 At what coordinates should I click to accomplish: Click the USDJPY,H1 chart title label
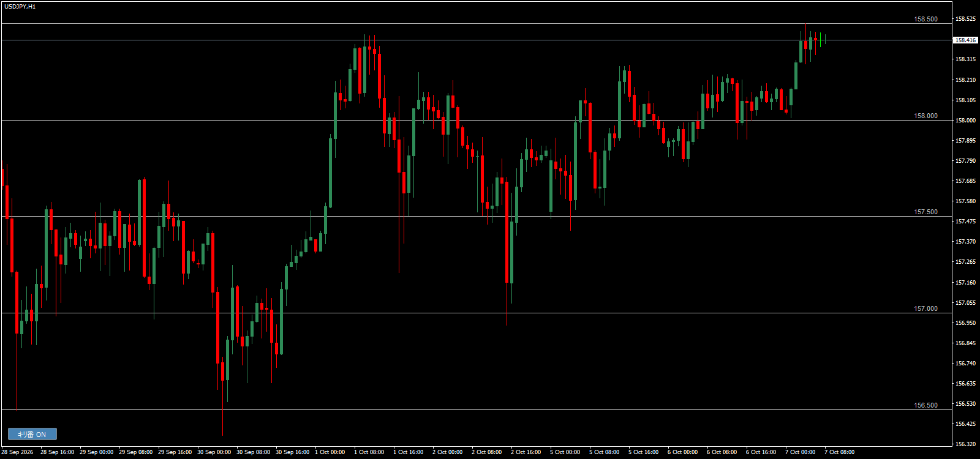20,6
